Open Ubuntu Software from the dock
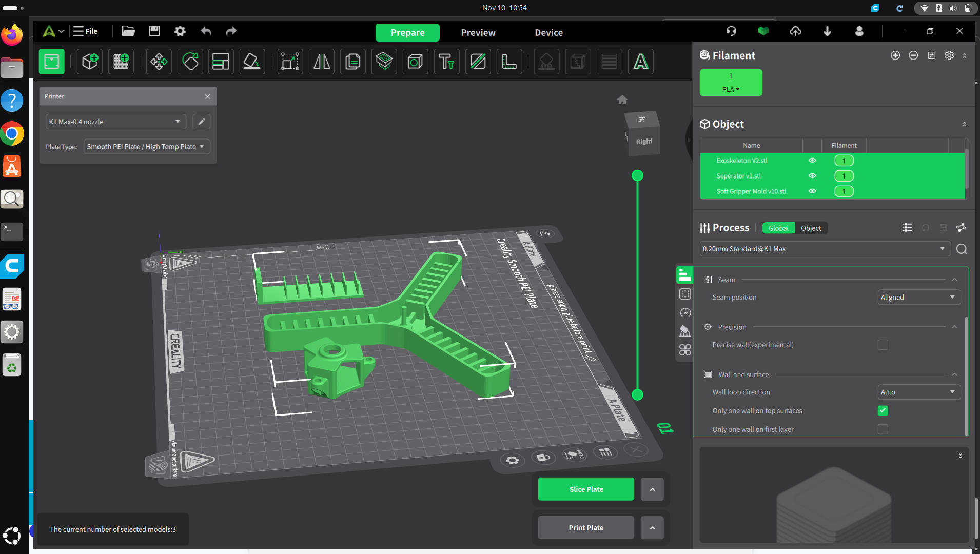This screenshot has height=554, width=980. 12,166
